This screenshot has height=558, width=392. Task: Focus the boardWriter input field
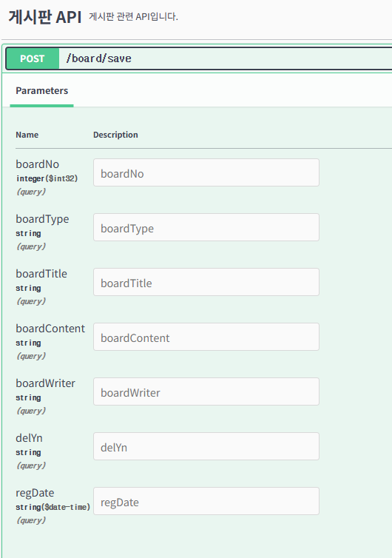pyautogui.click(x=206, y=391)
